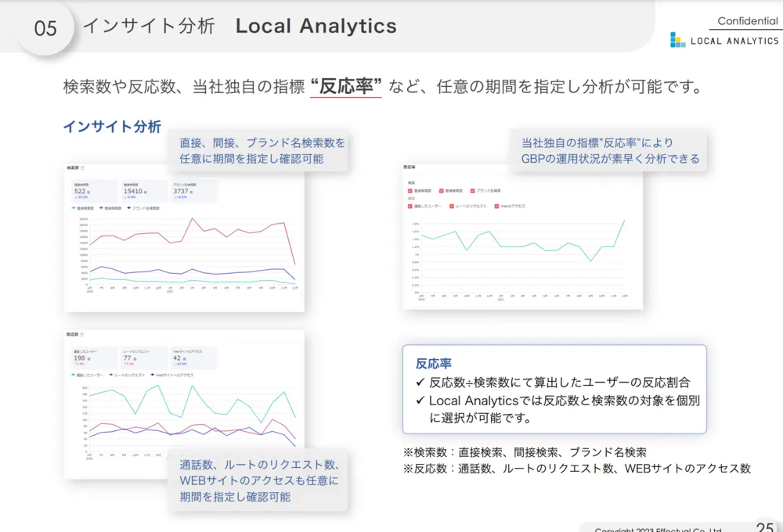Click the first checkmark bullet in 反応率 box
This screenshot has height=532, width=783.
(x=420, y=383)
